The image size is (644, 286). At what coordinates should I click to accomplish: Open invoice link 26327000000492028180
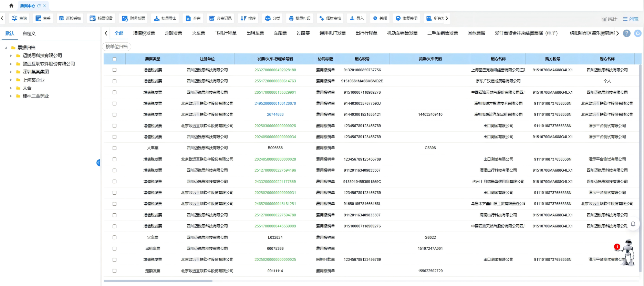[x=275, y=70]
